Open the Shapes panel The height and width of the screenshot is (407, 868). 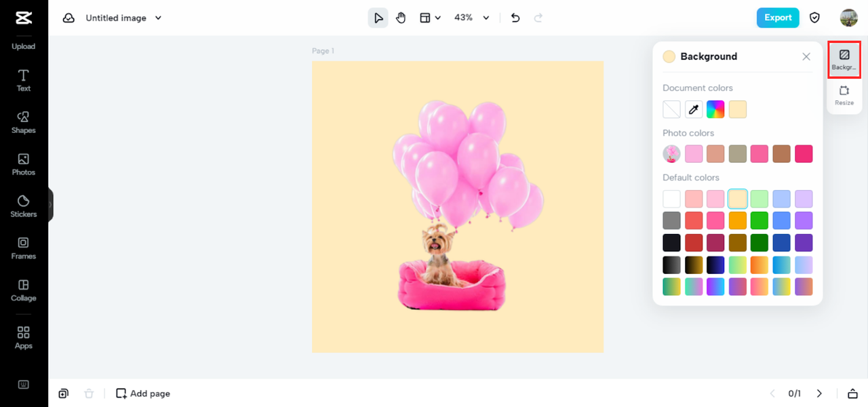[24, 122]
